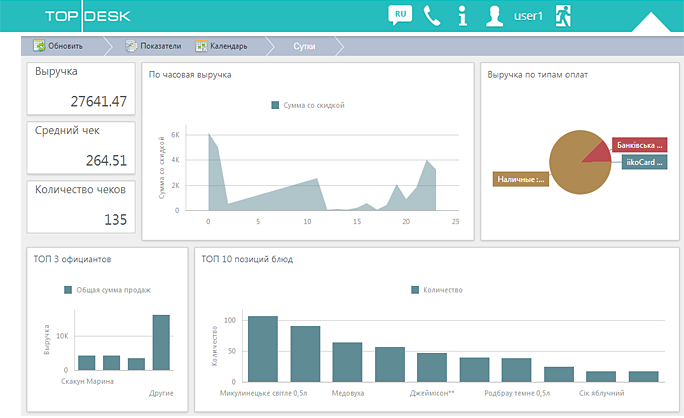Click the hourly revenue area chart peak
This screenshot has height=418, width=684.
click(209, 134)
